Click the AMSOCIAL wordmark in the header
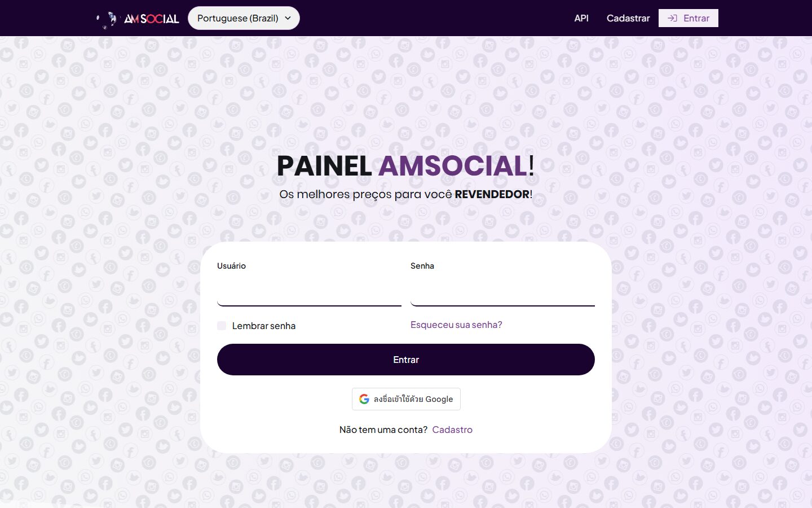812x508 pixels. pos(151,18)
